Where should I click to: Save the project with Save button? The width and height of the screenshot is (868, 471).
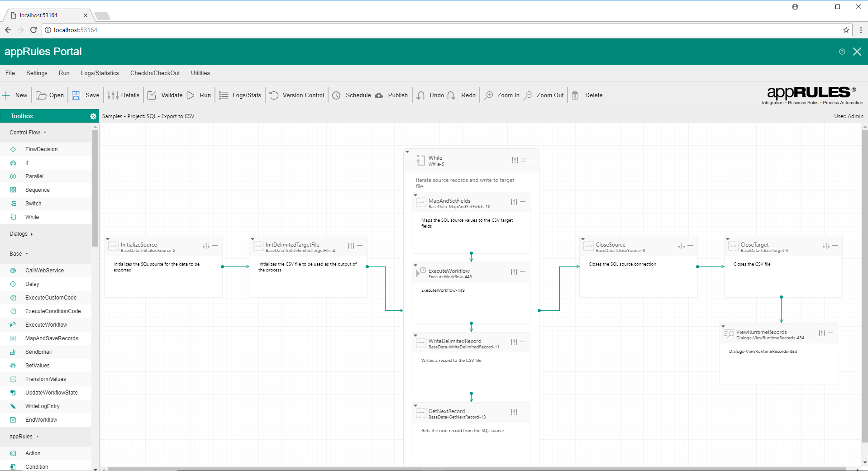click(x=86, y=95)
